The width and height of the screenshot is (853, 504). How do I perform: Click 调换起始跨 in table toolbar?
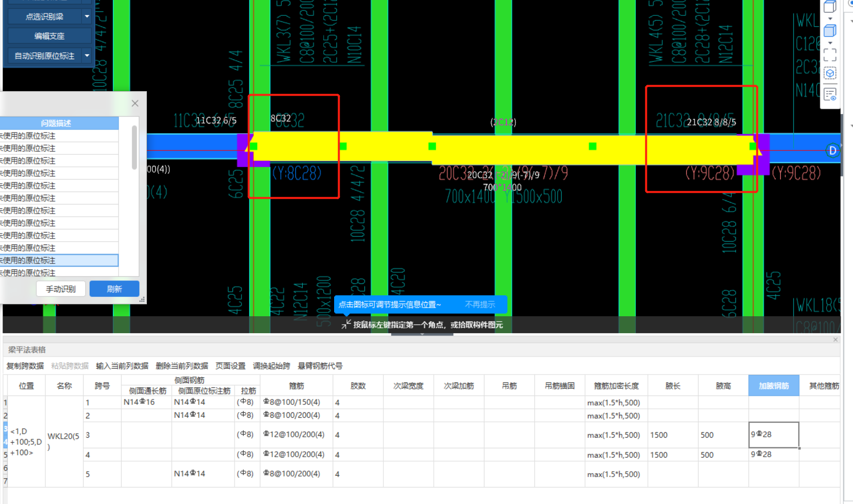(x=271, y=366)
